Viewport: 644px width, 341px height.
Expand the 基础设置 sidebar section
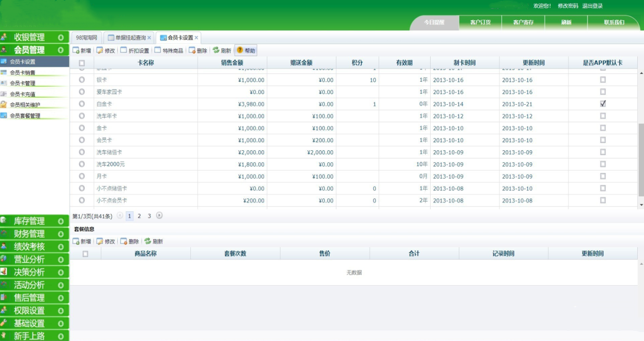(x=35, y=323)
